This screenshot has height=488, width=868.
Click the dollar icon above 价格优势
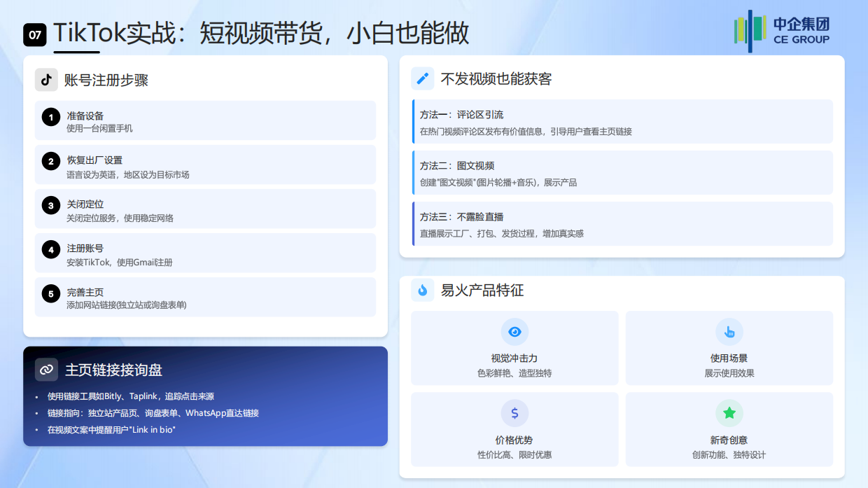(x=514, y=414)
